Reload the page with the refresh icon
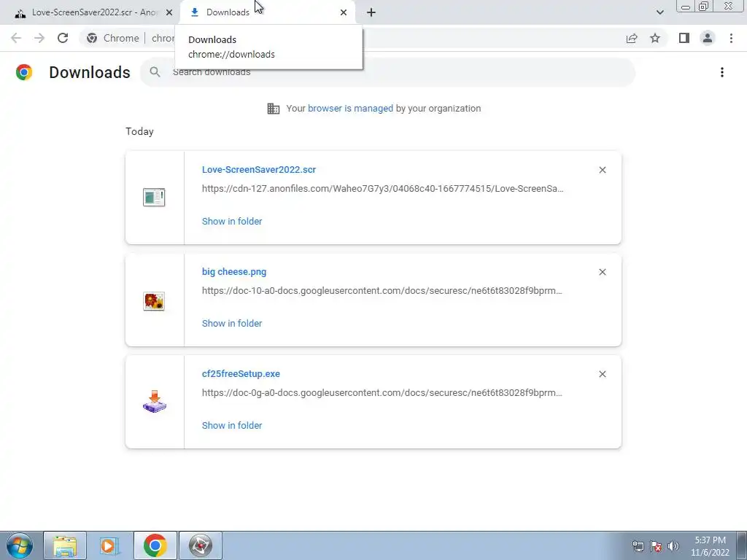747x560 pixels. click(63, 38)
